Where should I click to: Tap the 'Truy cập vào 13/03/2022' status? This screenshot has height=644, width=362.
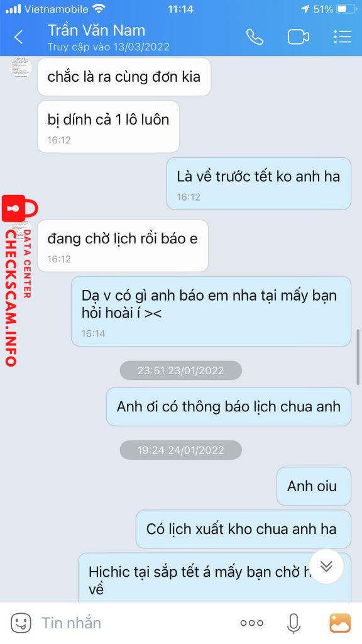tap(108, 47)
